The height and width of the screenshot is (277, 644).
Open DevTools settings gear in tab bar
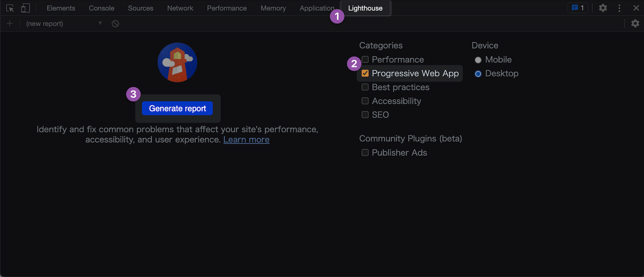tap(603, 8)
